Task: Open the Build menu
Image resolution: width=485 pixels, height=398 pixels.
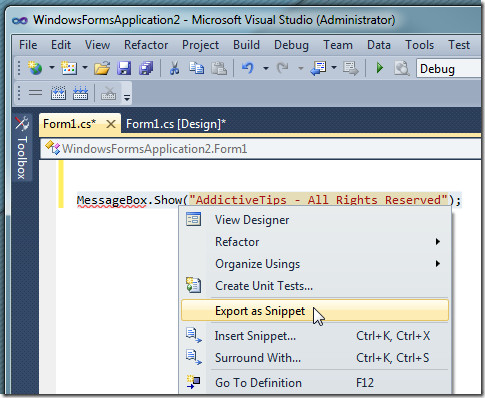Action: tap(246, 45)
